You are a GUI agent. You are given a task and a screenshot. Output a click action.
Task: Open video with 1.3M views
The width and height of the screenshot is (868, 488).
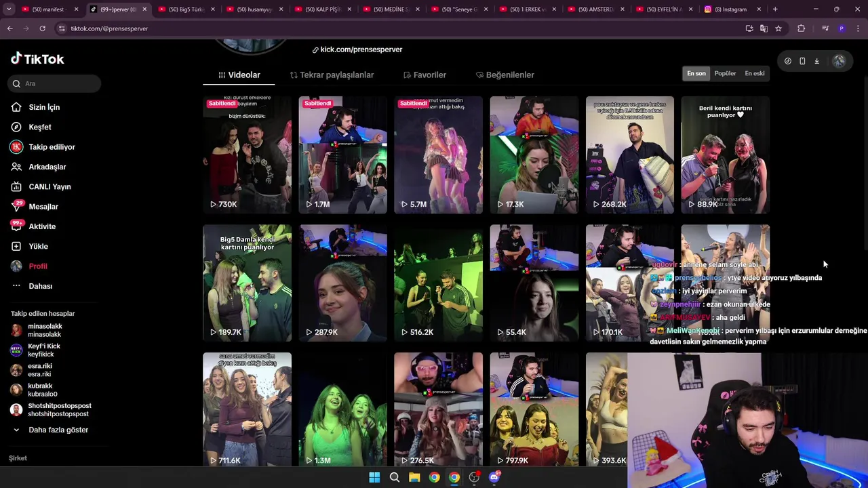(342, 409)
